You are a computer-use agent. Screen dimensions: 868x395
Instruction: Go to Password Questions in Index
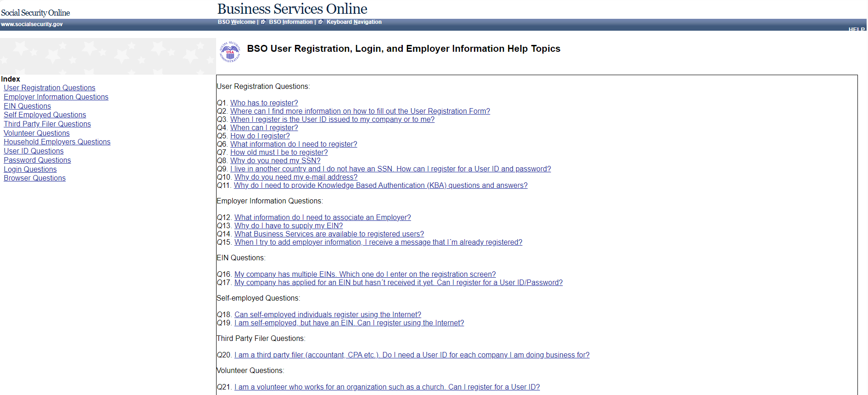click(x=37, y=160)
